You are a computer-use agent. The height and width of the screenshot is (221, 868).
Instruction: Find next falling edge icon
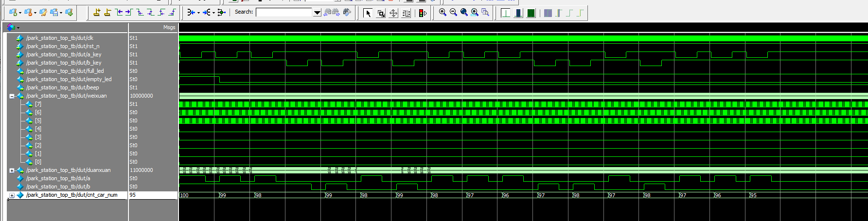tap(151, 12)
